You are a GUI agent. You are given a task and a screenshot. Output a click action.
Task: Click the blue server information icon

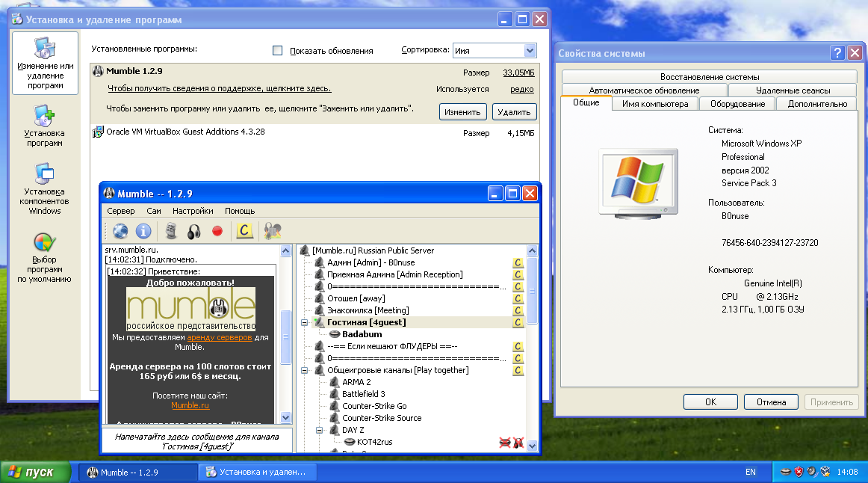pos(143,231)
